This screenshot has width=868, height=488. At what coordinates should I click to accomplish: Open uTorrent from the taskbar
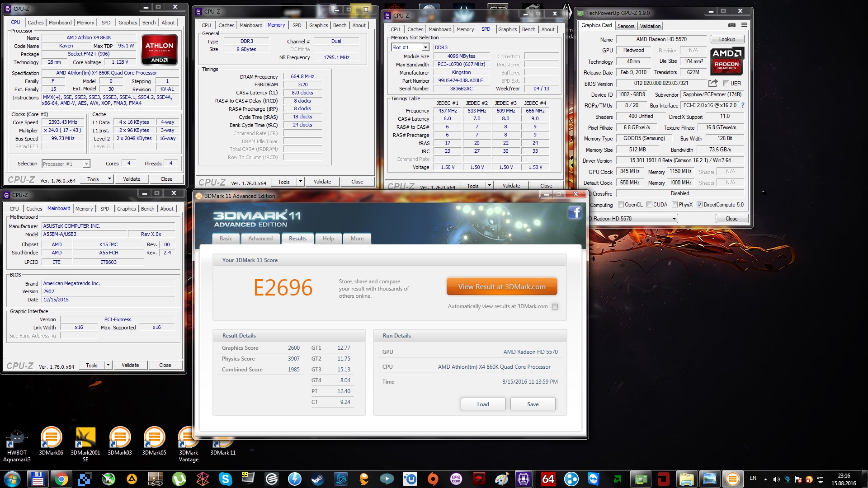pyautogui.click(x=179, y=479)
